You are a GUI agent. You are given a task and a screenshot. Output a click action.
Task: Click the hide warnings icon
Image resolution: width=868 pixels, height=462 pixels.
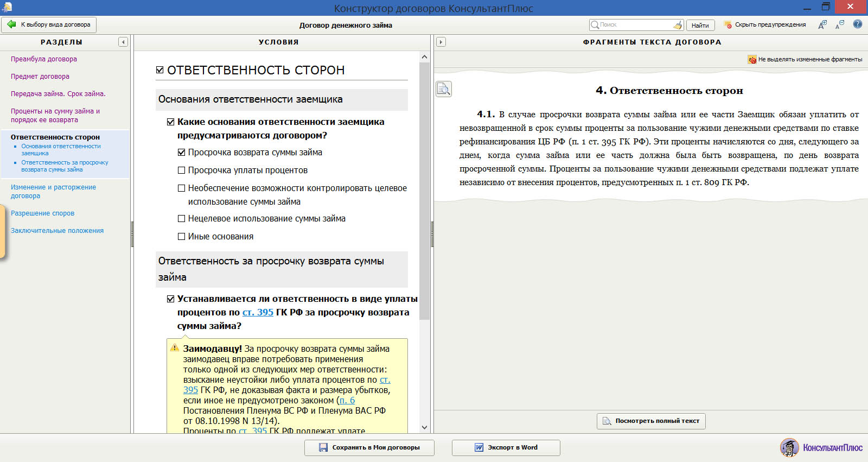click(x=728, y=24)
